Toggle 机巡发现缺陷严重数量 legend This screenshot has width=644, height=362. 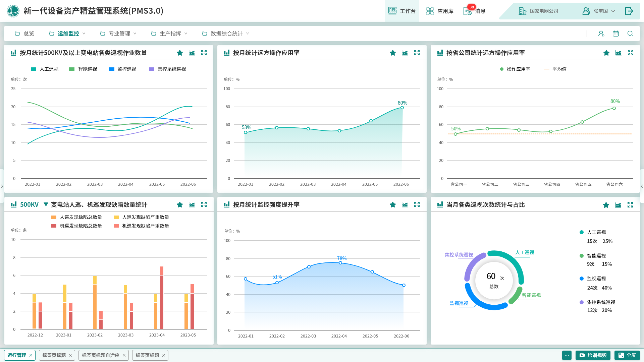(x=141, y=226)
